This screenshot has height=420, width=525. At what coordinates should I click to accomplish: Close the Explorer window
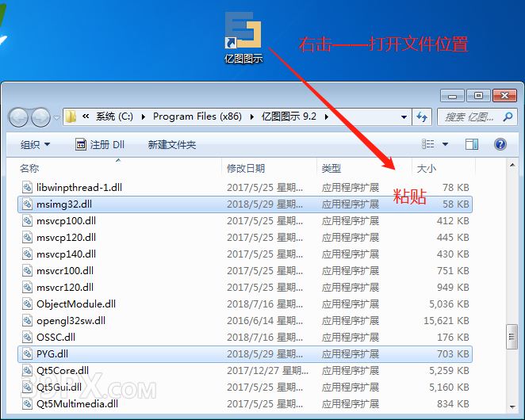(505, 96)
